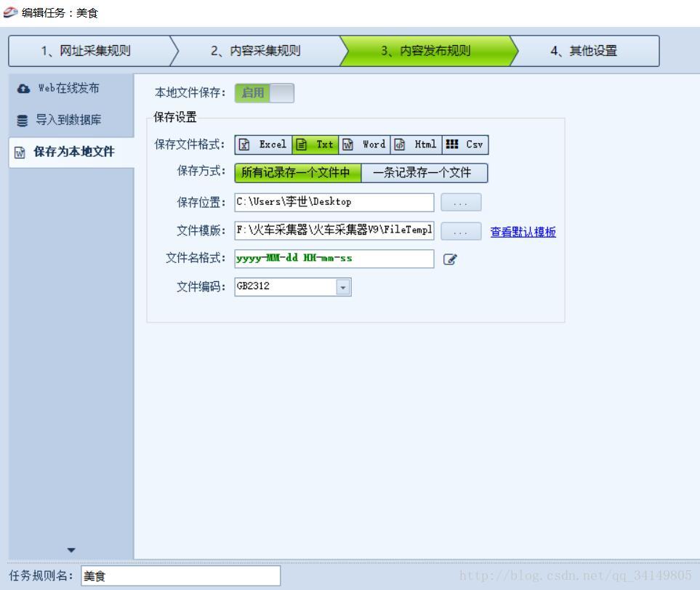Screen dimensions: 700x590
Task: Click the Excel spreadsheet icon
Action: coord(244,145)
